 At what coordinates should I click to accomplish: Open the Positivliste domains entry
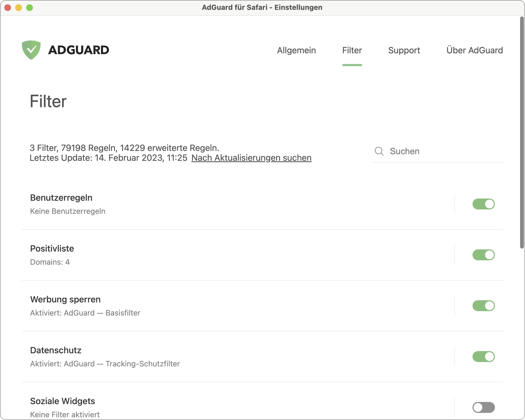(52, 249)
